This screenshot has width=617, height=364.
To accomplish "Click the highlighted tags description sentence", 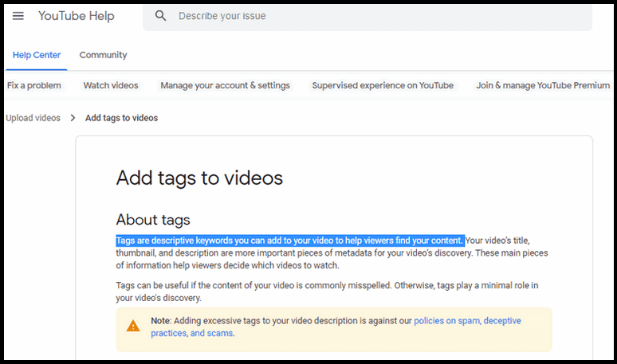I will [x=290, y=241].
